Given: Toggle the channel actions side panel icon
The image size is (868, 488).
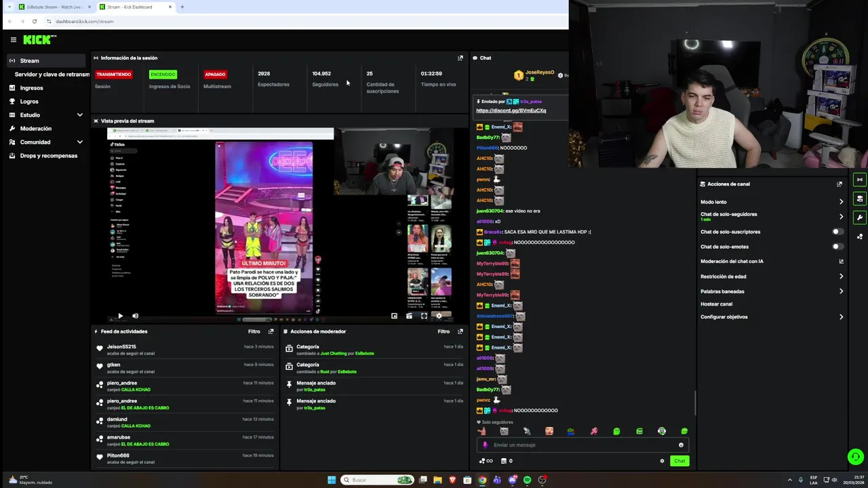Looking at the screenshot, I should (860, 199).
